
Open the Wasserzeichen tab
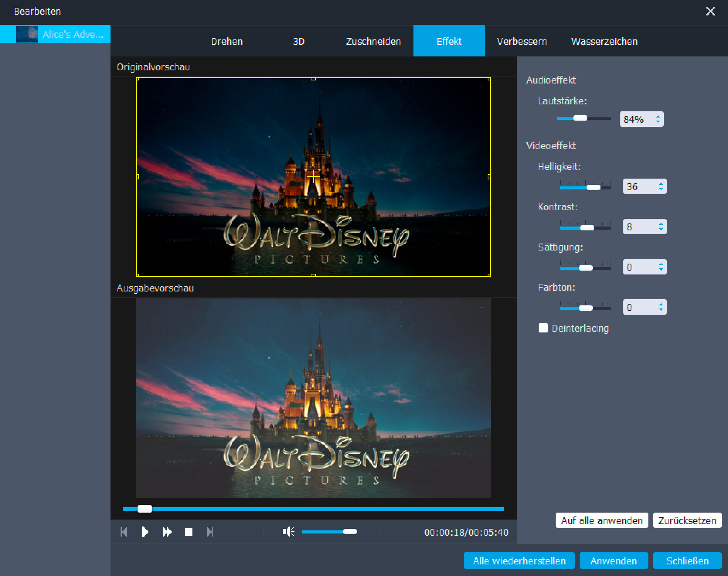604,41
